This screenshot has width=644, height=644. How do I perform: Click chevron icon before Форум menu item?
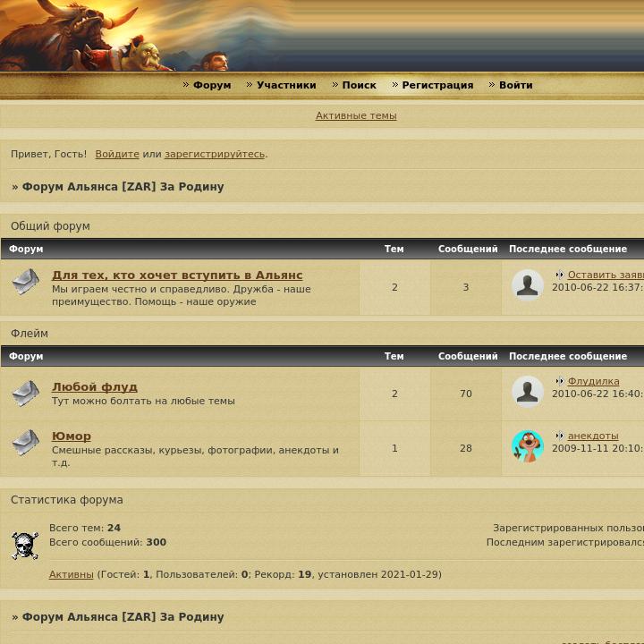(186, 85)
